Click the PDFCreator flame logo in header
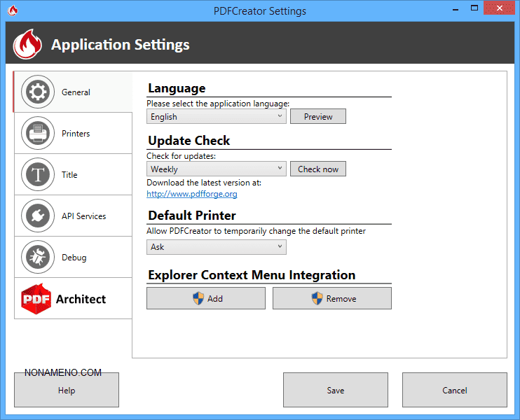 28,45
